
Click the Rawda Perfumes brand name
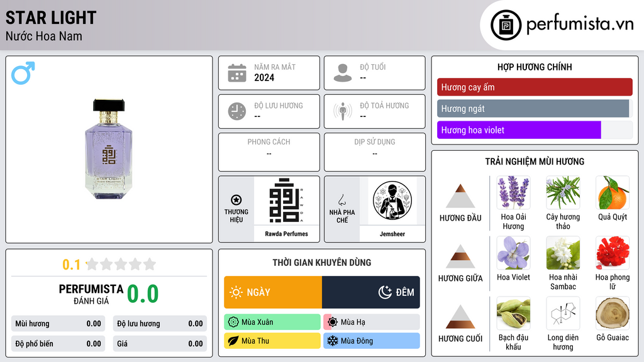286,234
